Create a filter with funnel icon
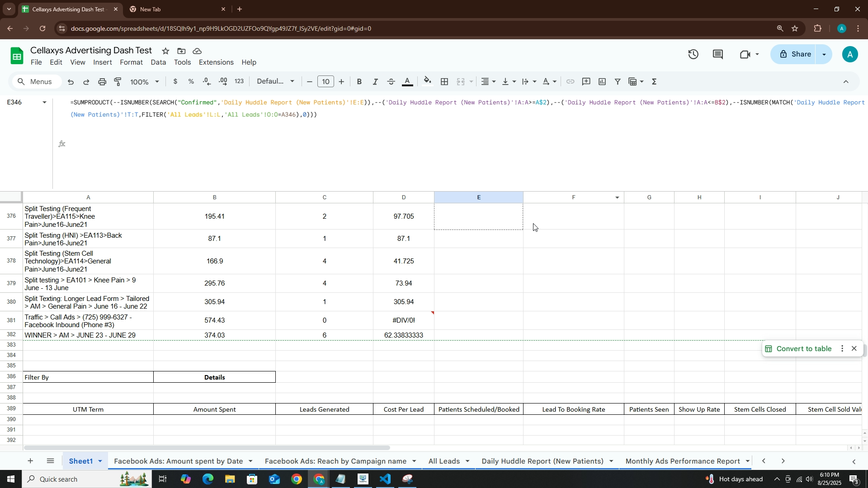 [617, 82]
